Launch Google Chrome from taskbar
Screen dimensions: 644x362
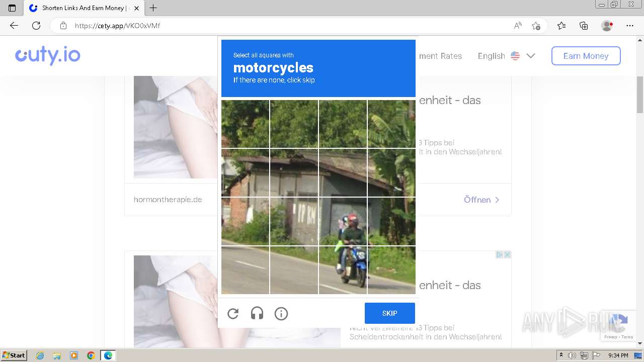point(91,355)
